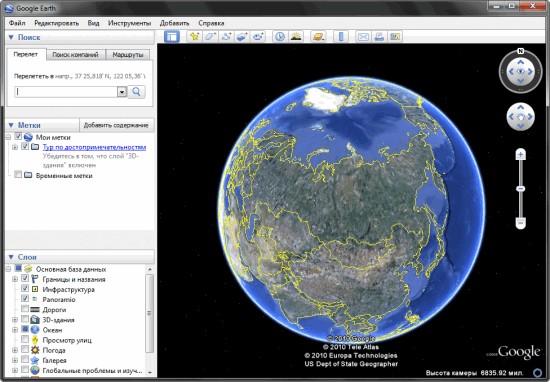This screenshot has width=550, height=382.
Task: Click the Перелететь в search input field
Action: 66,92
